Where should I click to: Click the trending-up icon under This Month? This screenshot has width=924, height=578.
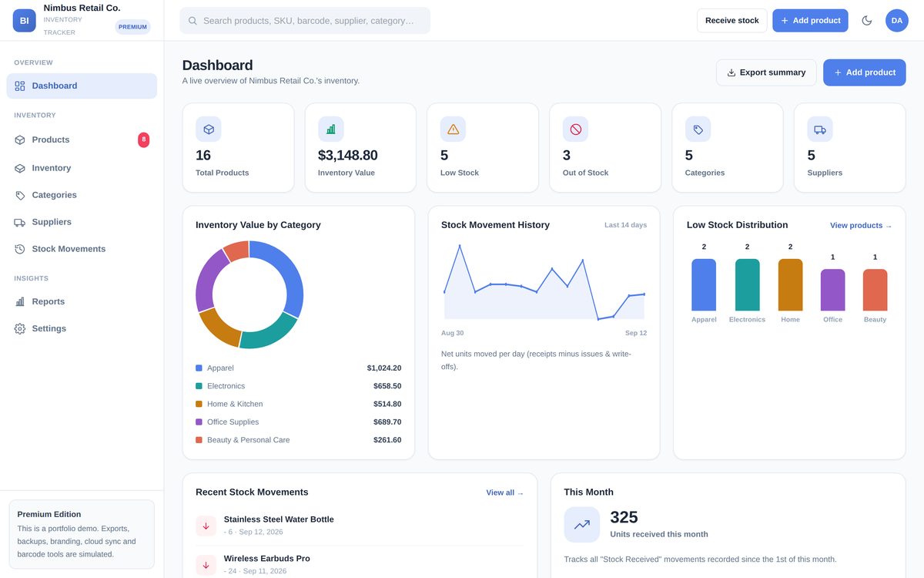[x=582, y=525]
